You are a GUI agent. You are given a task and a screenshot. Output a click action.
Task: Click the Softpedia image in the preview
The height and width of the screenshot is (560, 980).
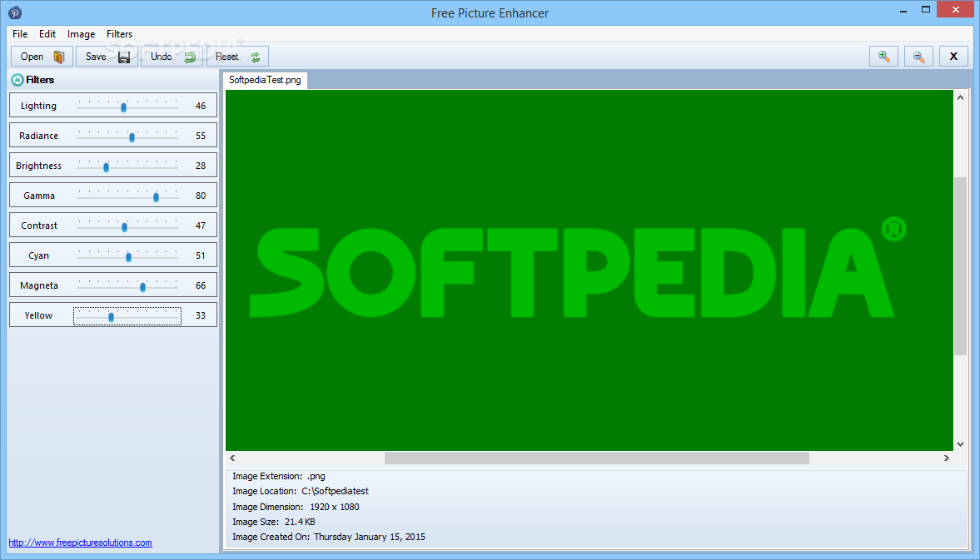coord(589,270)
